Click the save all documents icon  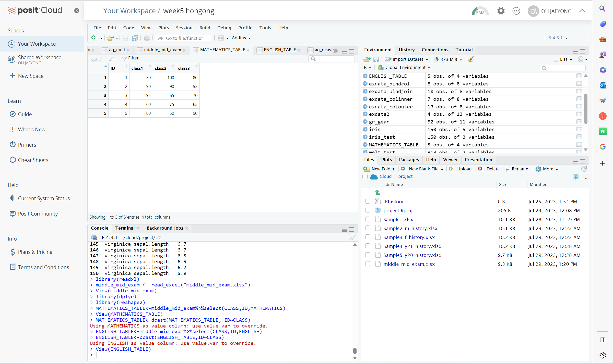(135, 38)
